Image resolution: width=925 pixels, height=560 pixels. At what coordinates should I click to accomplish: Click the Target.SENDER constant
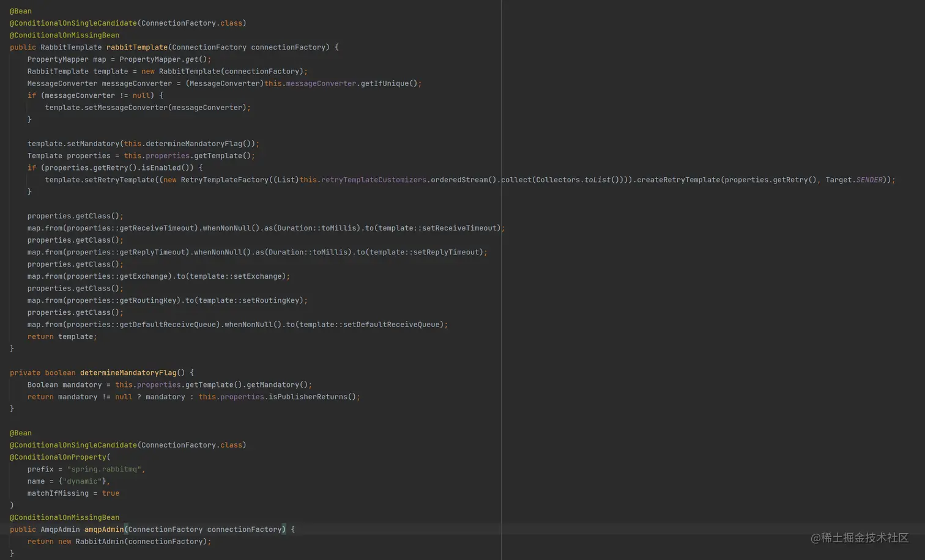pos(854,180)
